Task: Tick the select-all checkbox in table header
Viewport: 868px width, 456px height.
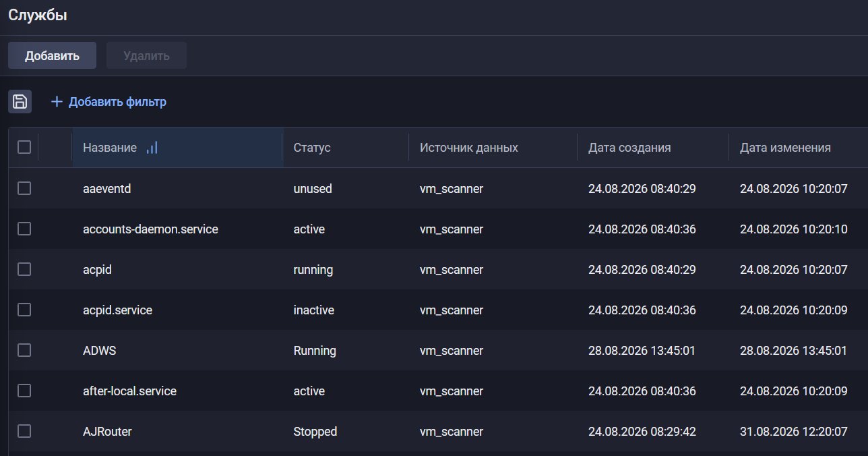Action: coord(24,147)
